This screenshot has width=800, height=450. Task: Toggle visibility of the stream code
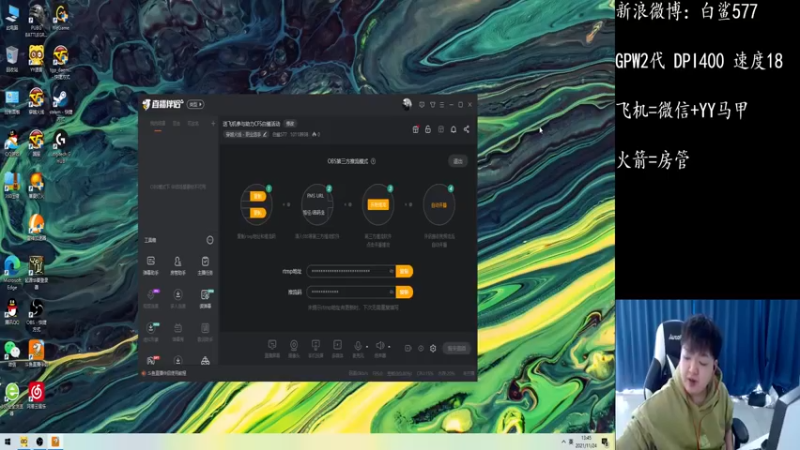tap(392, 292)
